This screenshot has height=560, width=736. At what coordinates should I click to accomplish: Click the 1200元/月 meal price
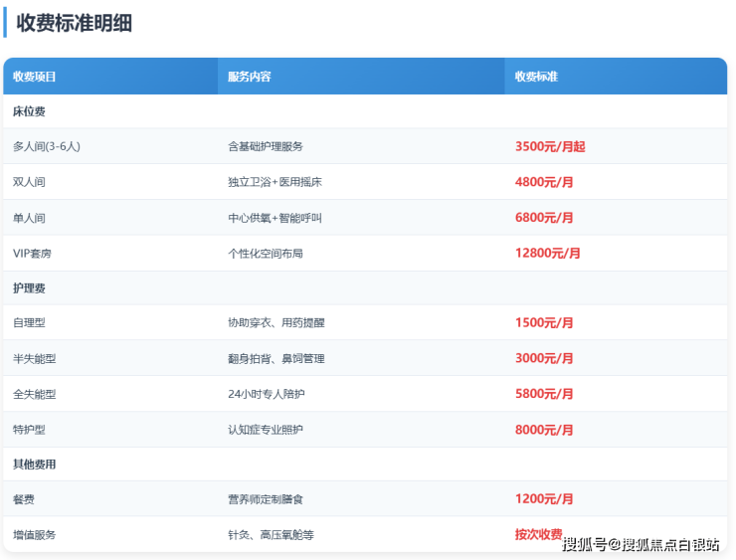coord(544,499)
